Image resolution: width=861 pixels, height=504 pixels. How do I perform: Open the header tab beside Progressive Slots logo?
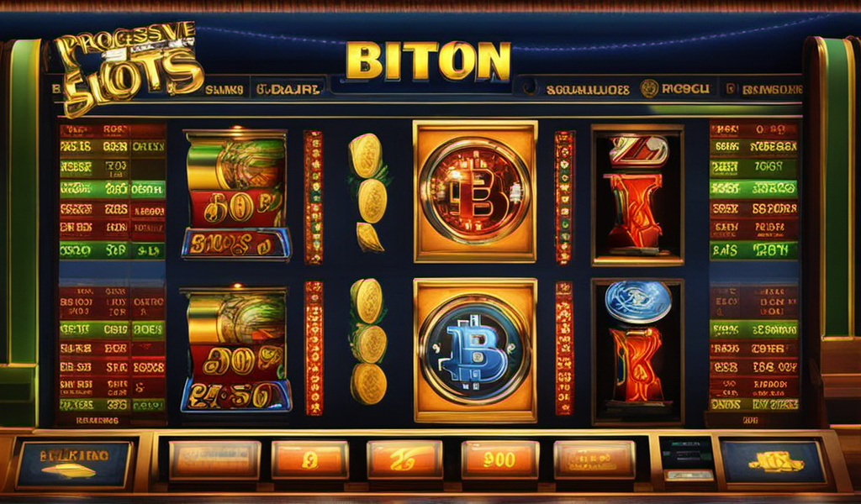[224, 90]
